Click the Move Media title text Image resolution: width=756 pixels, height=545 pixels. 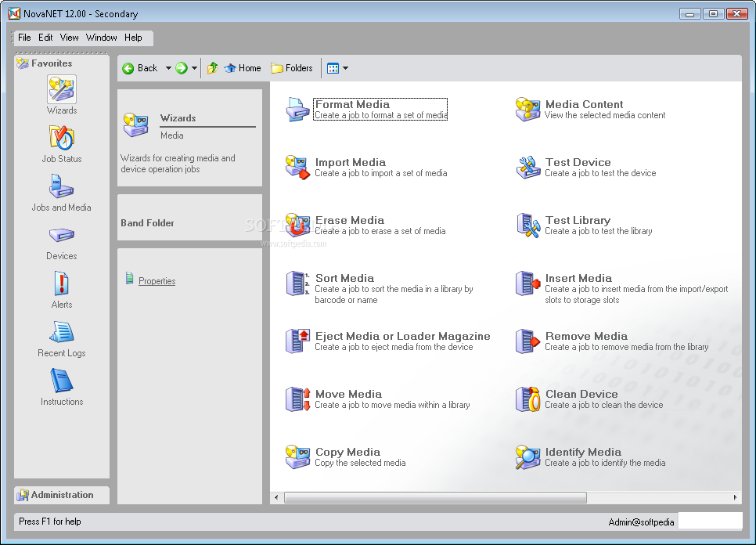[348, 394]
